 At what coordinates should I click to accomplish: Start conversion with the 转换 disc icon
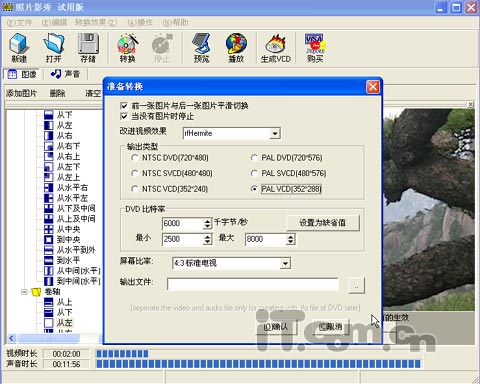[127, 48]
